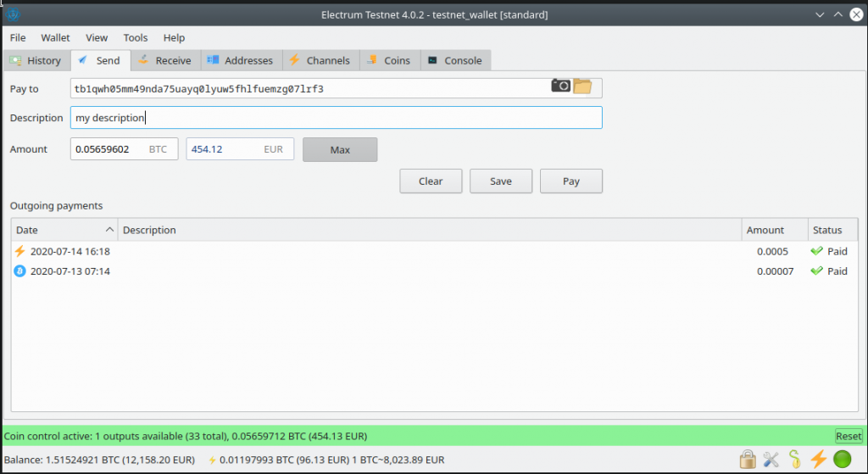Open the Tools menu

(136, 37)
